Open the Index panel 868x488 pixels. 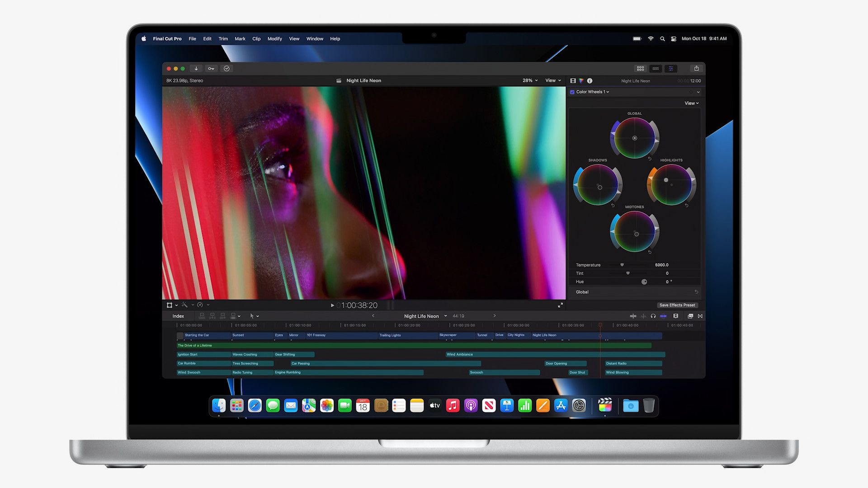click(178, 316)
